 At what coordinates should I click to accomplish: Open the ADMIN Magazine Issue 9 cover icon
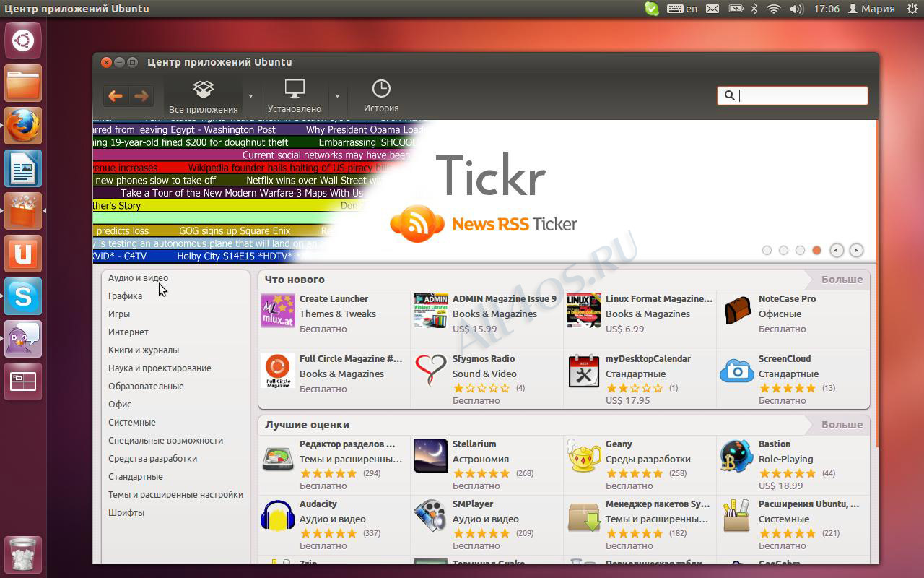pyautogui.click(x=431, y=311)
